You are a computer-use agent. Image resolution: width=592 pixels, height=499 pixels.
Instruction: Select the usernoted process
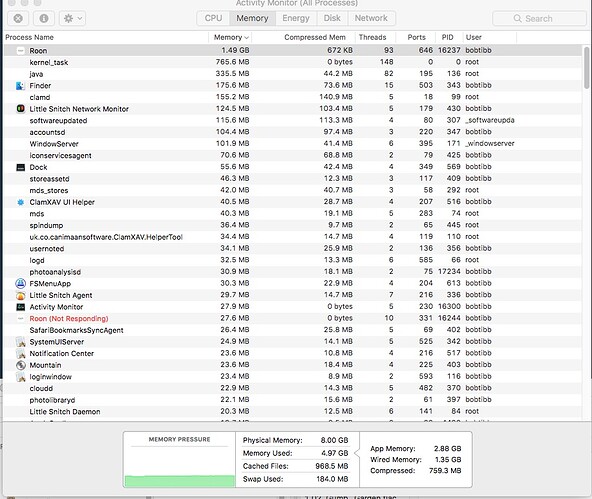pyautogui.click(x=293, y=249)
